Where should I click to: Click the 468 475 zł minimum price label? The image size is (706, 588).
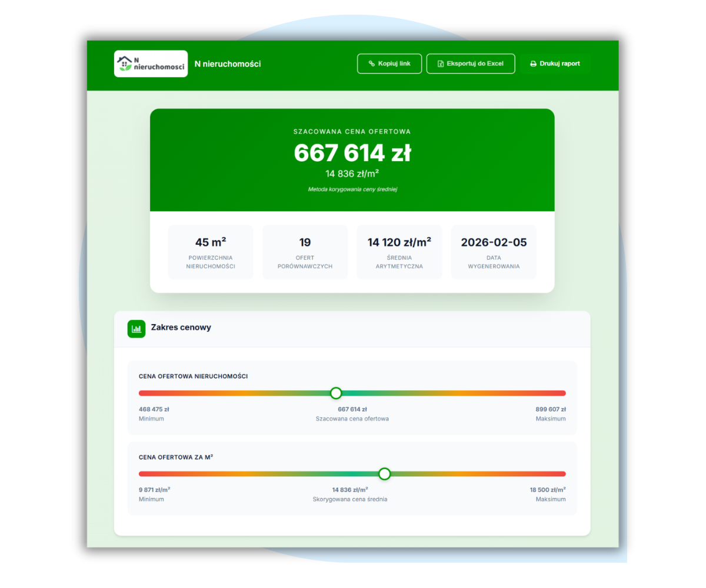[154, 409]
